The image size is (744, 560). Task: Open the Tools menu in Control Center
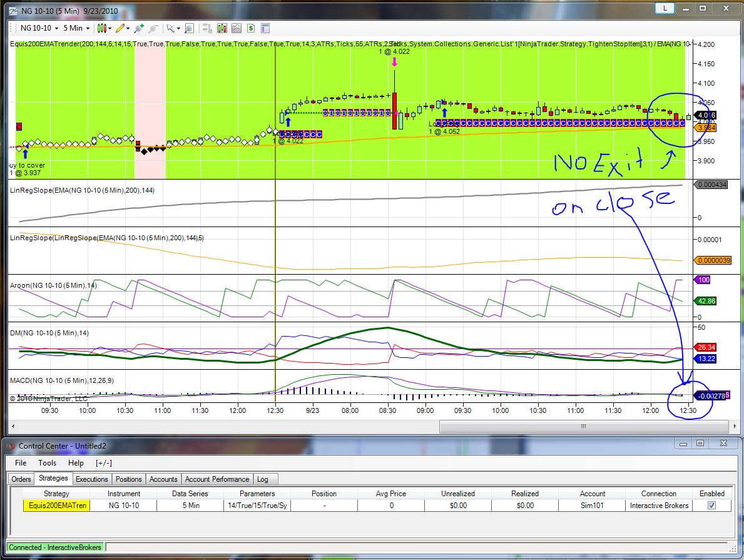tap(47, 463)
